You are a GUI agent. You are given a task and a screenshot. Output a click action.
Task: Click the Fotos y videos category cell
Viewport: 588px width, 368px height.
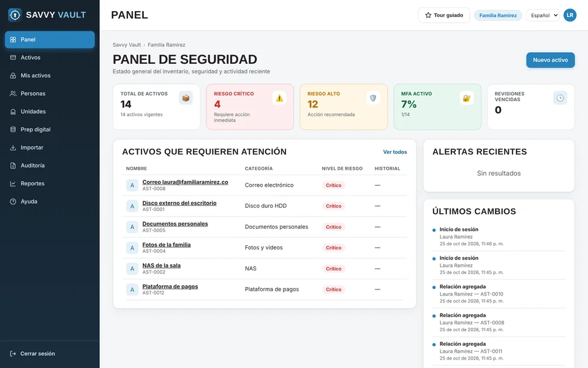pos(263,248)
